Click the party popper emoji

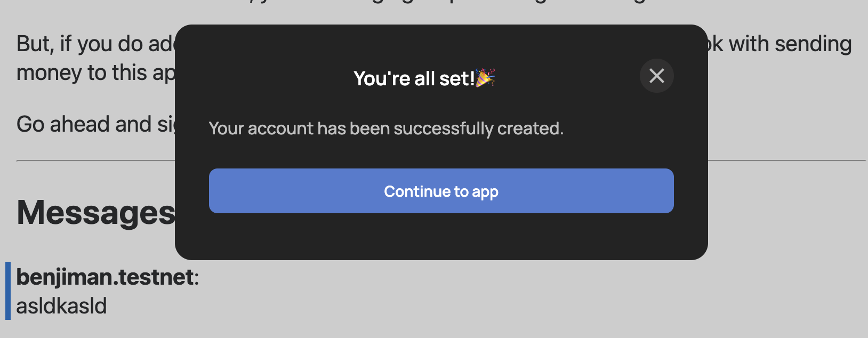(485, 78)
